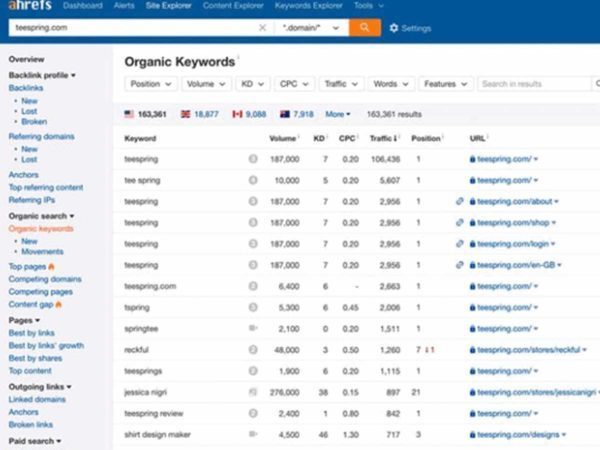Click SERP features icon for jessica nigri

tap(253, 391)
